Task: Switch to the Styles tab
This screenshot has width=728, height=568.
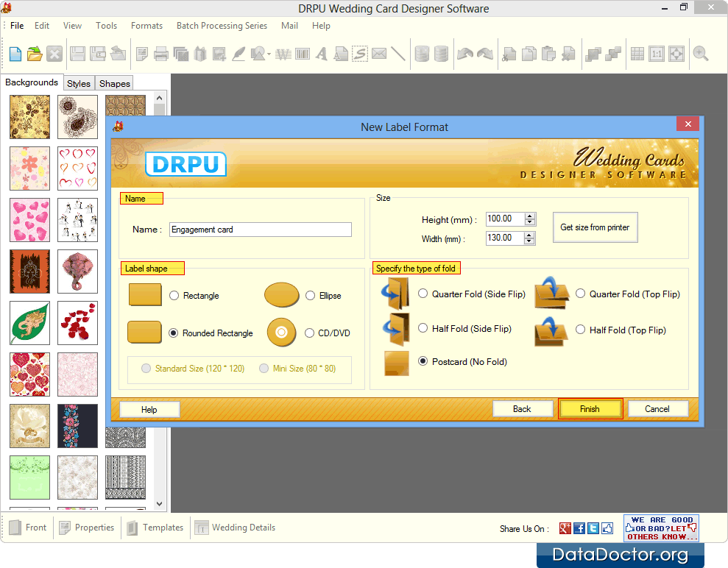Action: [x=79, y=84]
